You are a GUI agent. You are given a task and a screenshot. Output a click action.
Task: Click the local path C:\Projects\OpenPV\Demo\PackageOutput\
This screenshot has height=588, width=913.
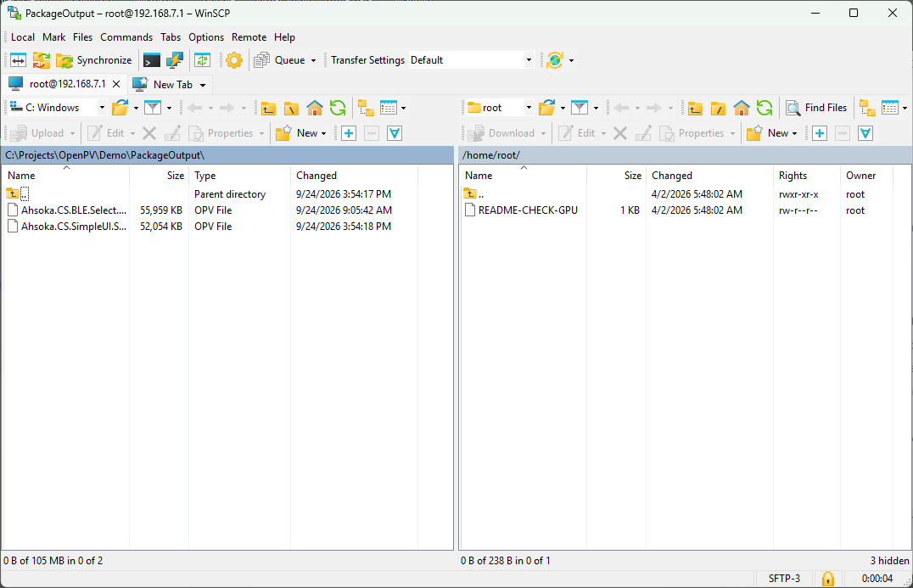[105, 155]
